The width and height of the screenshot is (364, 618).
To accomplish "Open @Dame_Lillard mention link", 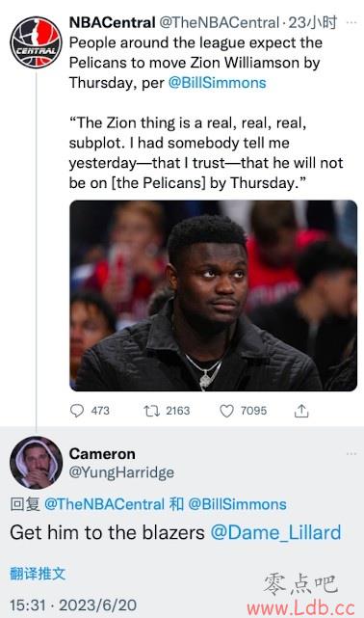I will point(275,532).
